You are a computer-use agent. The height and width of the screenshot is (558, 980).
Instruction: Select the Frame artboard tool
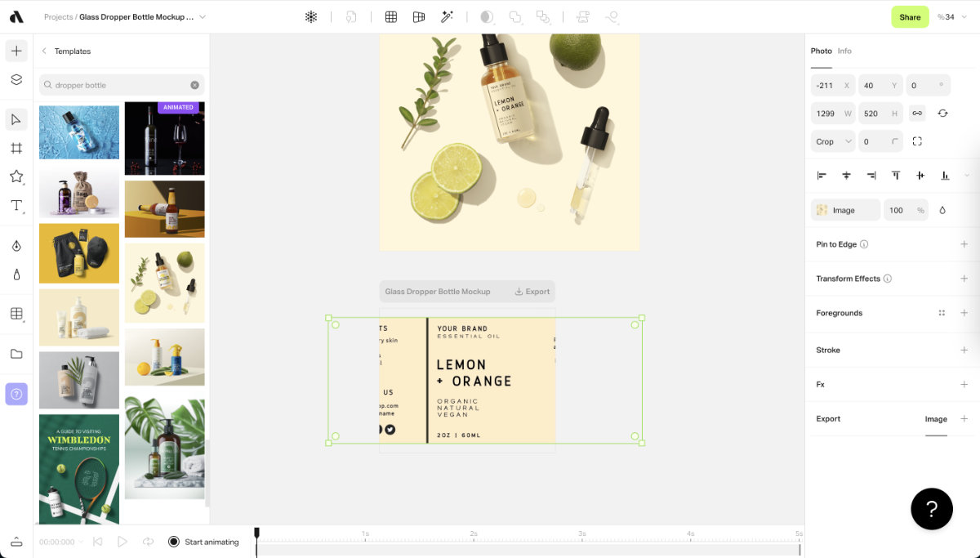[x=16, y=148]
